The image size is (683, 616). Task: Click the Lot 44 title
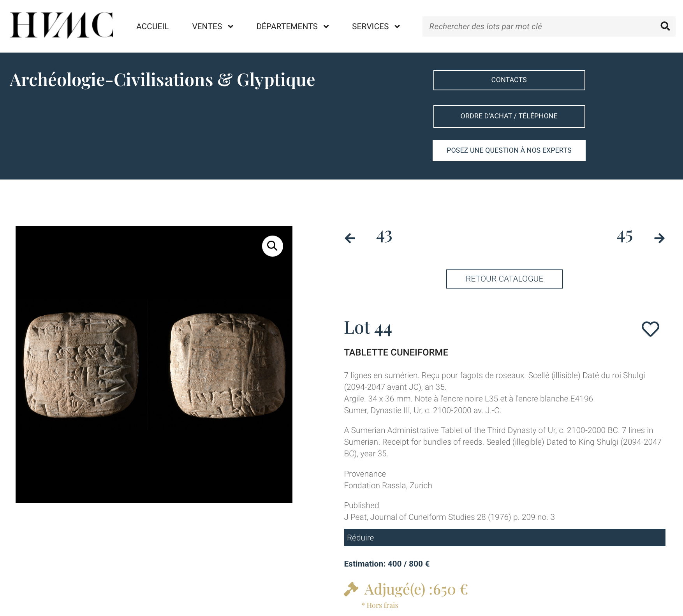(368, 328)
